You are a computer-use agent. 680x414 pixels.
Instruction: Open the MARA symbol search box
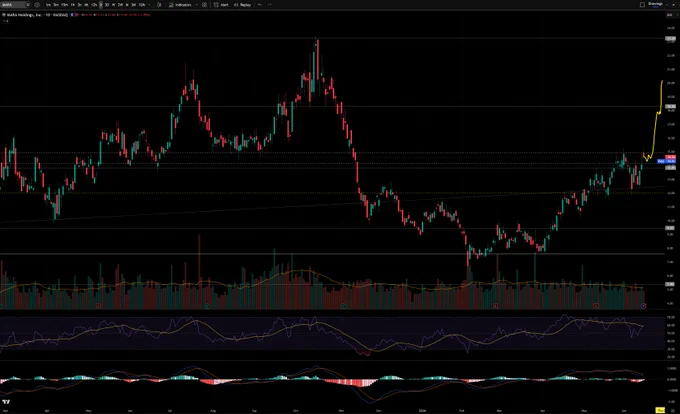(16, 5)
